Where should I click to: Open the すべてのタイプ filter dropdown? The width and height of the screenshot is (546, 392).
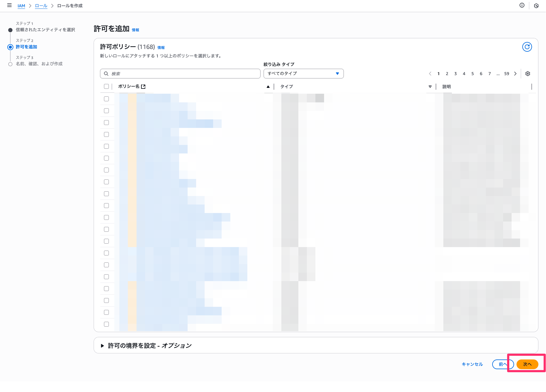[303, 73]
